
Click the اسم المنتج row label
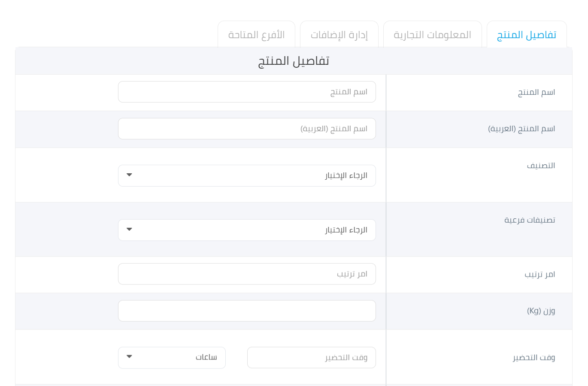tap(536, 92)
